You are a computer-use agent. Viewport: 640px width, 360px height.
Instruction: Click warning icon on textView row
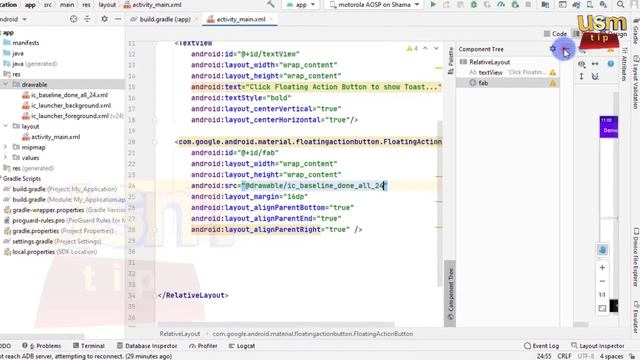point(553,72)
